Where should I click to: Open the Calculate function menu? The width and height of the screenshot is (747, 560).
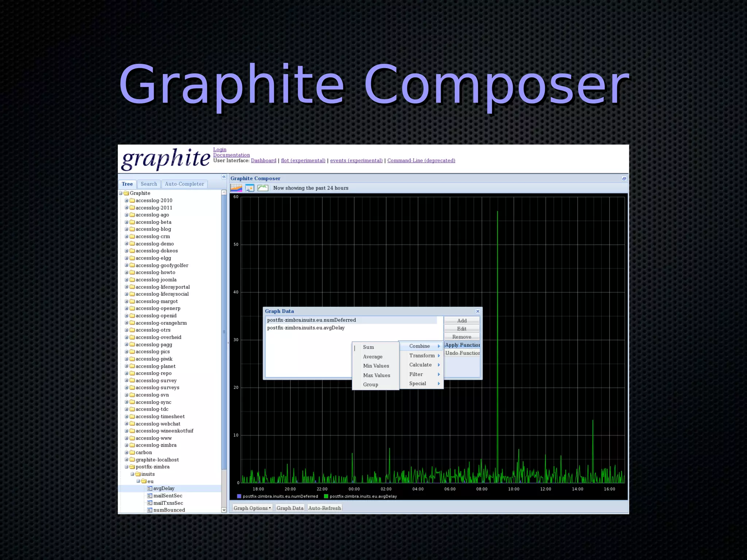point(421,365)
